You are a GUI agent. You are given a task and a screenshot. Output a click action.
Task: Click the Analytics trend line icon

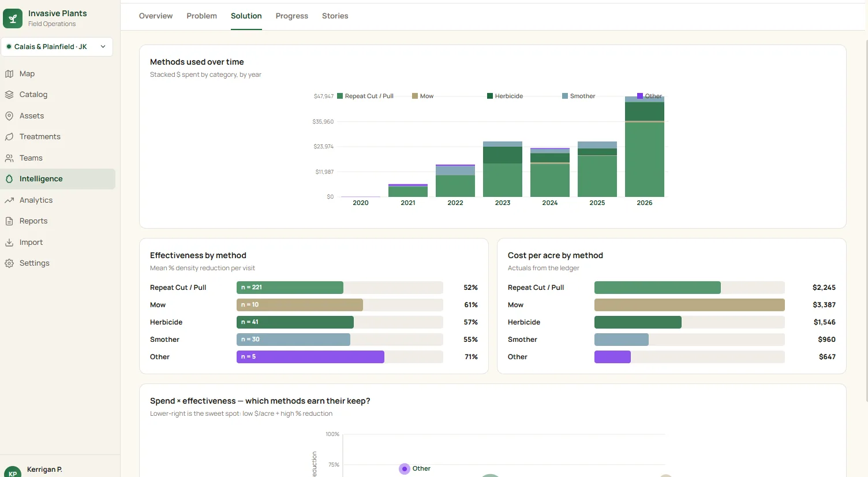coord(9,200)
